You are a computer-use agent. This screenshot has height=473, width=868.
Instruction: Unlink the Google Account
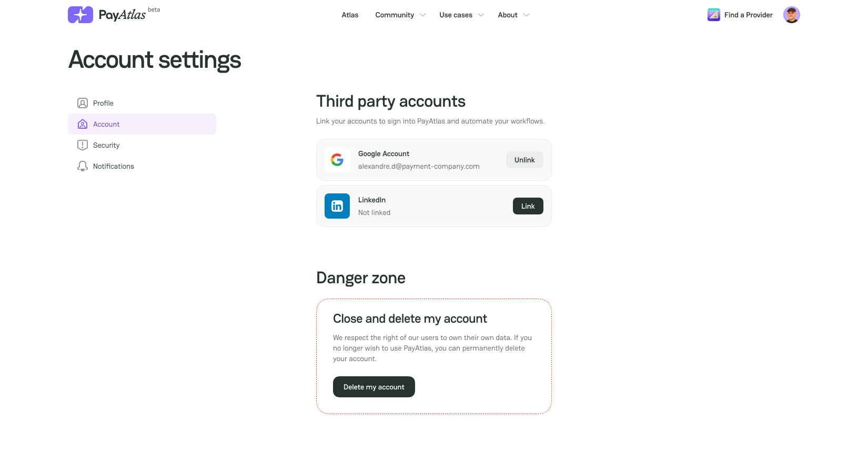pyautogui.click(x=524, y=160)
